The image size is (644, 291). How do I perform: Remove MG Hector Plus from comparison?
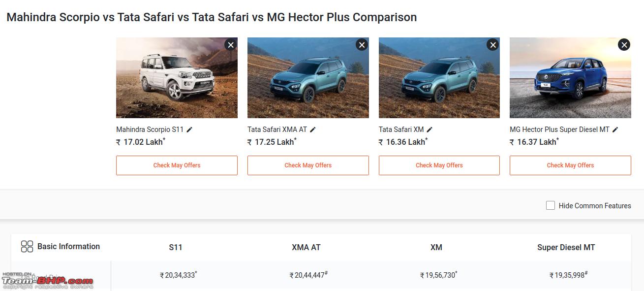point(624,45)
